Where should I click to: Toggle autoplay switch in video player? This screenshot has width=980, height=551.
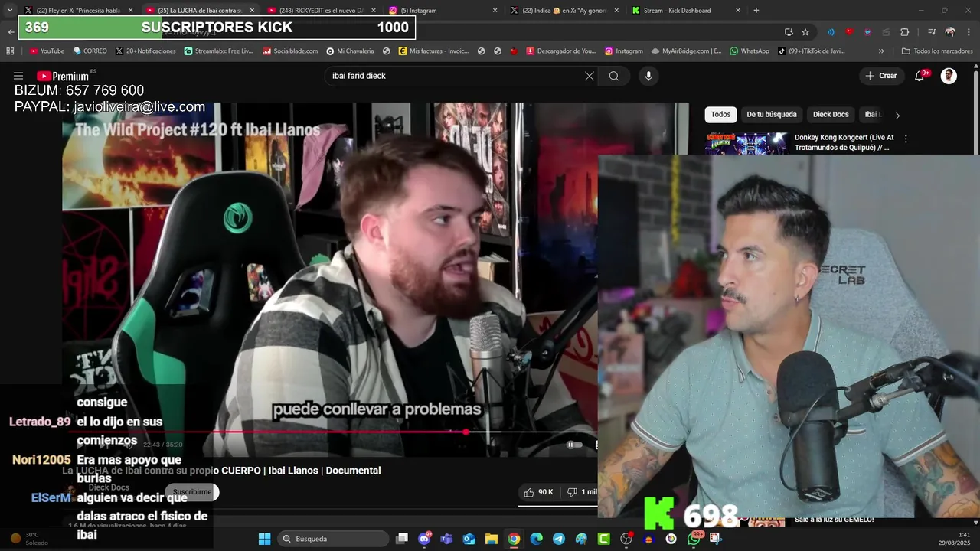(574, 445)
